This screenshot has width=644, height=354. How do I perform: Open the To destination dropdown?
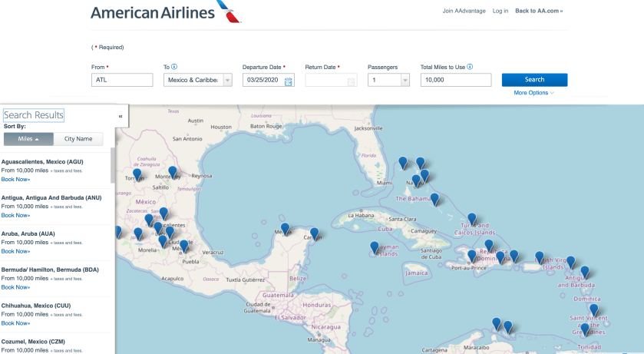pyautogui.click(x=198, y=80)
